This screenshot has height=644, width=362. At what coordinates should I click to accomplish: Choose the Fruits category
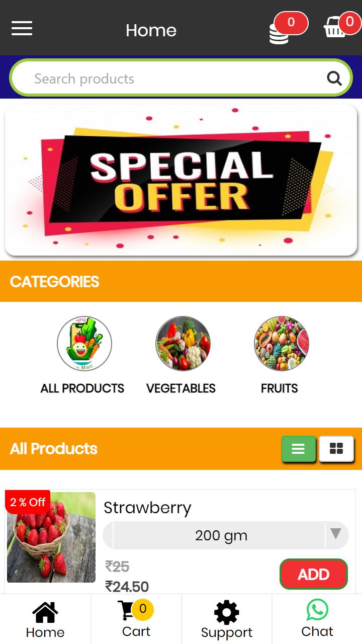point(280,356)
